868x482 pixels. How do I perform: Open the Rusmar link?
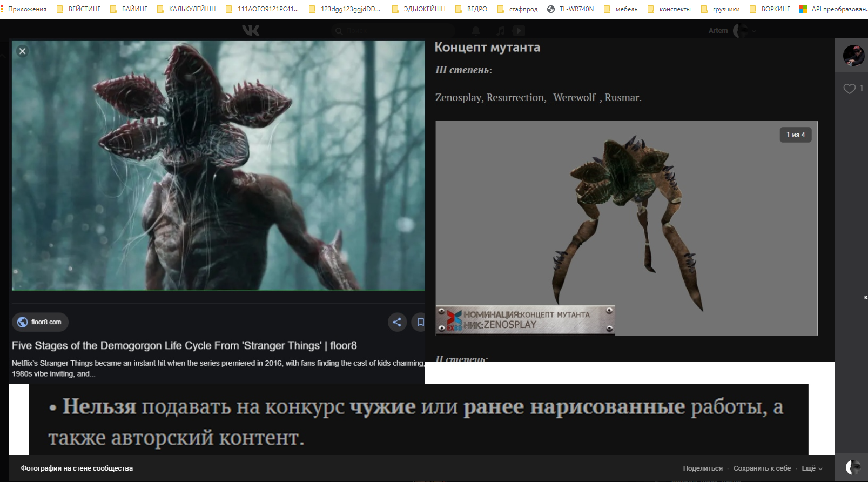pyautogui.click(x=622, y=97)
